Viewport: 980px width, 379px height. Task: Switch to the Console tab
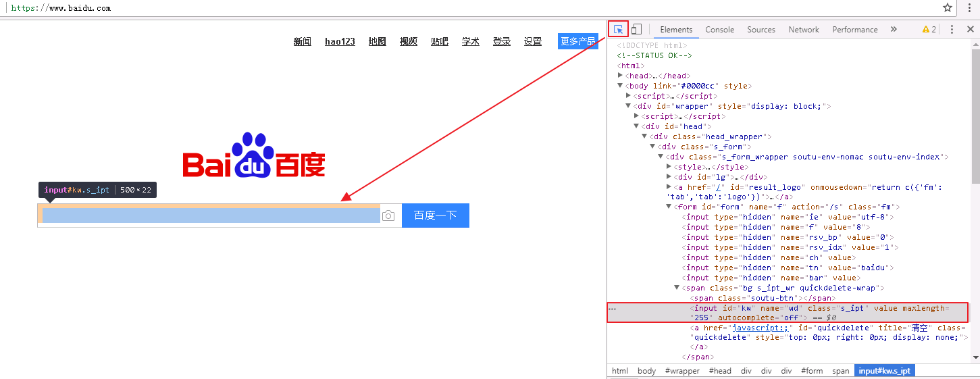[x=720, y=29]
